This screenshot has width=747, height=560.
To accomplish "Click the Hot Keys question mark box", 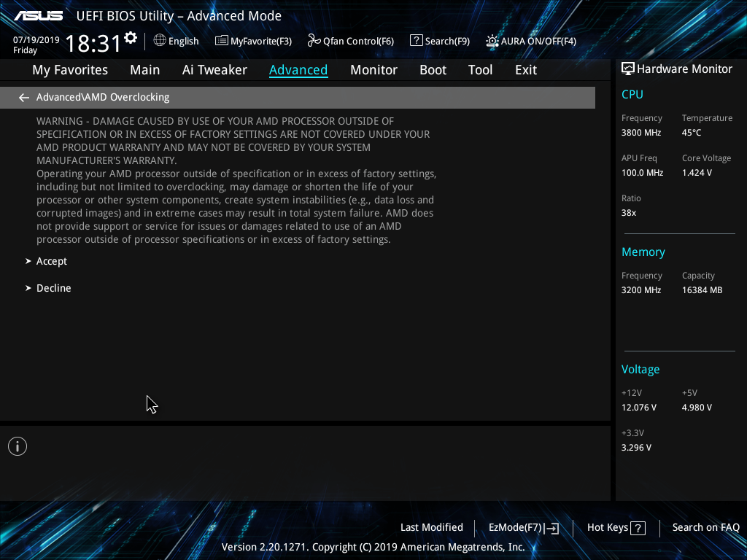I will (x=638, y=528).
